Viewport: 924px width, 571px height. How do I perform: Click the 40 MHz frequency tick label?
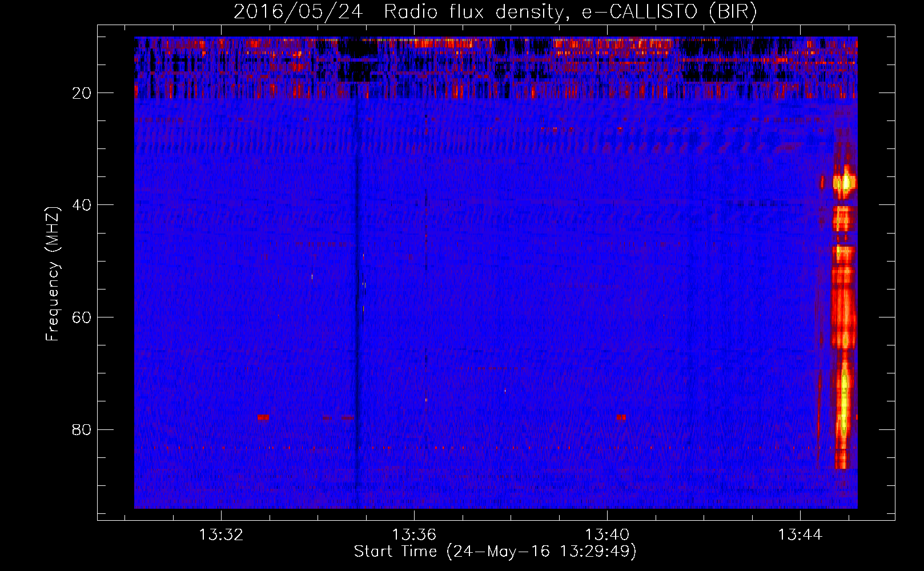coord(82,205)
